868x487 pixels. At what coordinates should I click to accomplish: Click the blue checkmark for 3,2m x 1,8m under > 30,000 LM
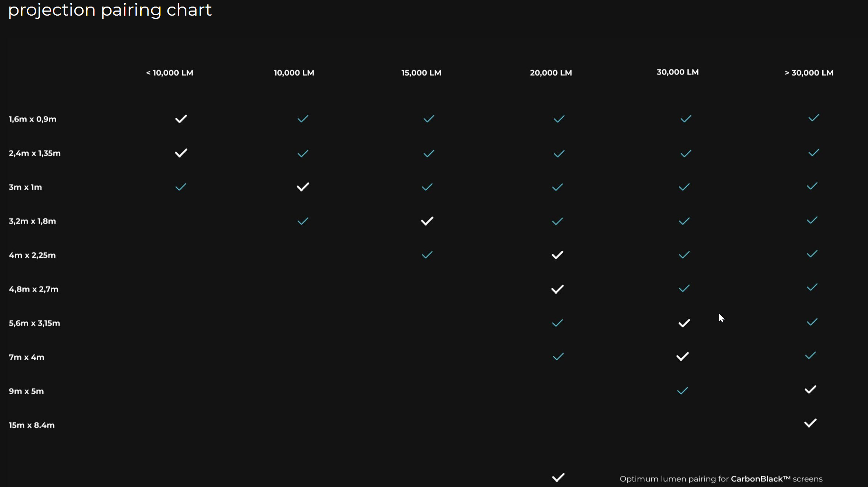pos(812,220)
